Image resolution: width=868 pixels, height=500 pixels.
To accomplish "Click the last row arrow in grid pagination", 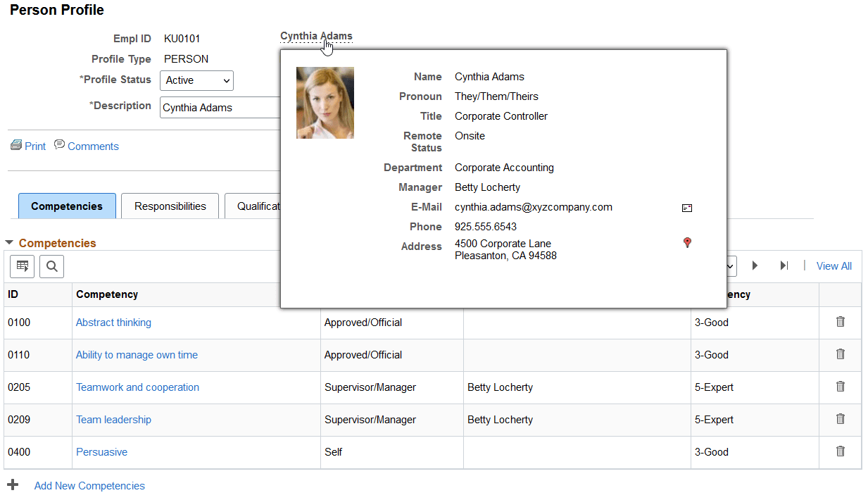I will click(x=784, y=265).
